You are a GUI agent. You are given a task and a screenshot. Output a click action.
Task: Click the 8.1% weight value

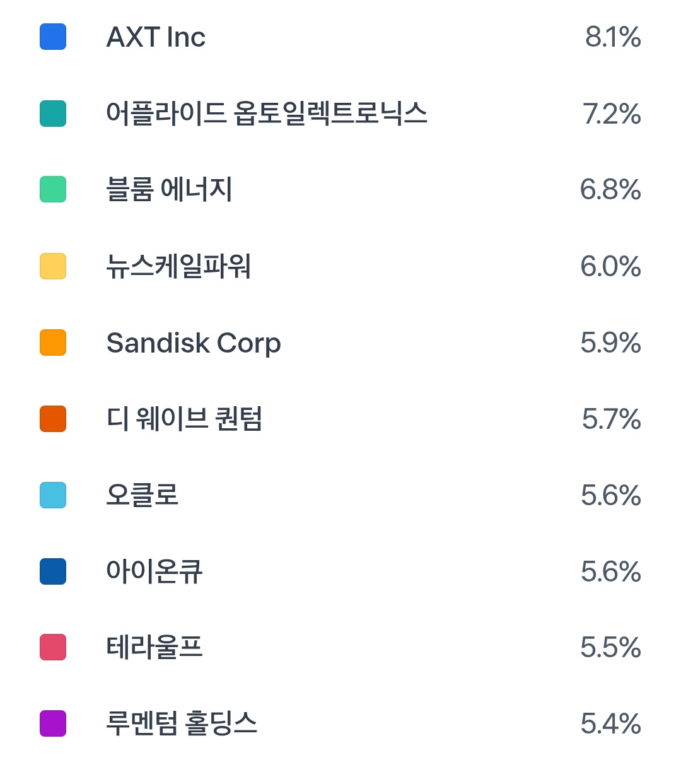coord(613,37)
